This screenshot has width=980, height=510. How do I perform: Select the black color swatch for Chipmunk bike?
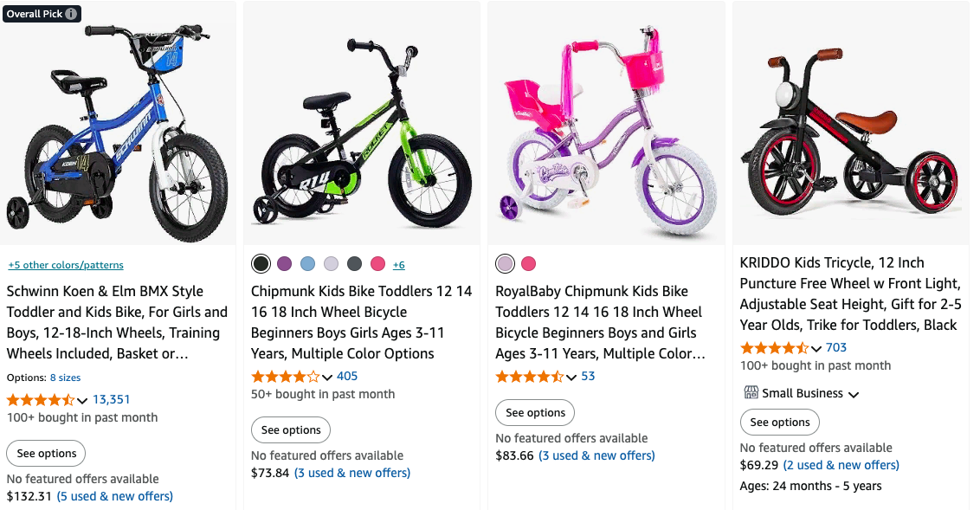pos(261,264)
